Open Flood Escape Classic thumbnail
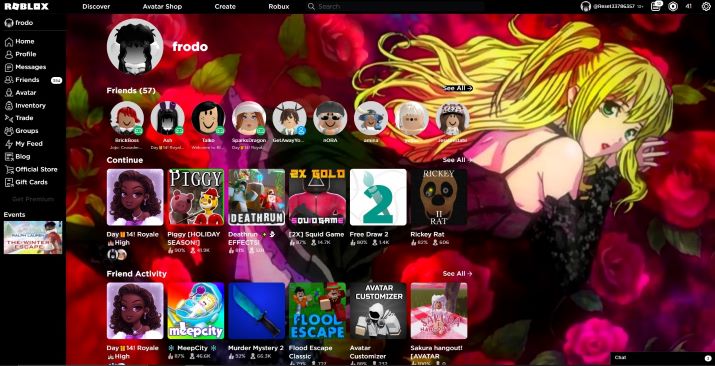Image resolution: width=715 pixels, height=366 pixels. tap(317, 311)
